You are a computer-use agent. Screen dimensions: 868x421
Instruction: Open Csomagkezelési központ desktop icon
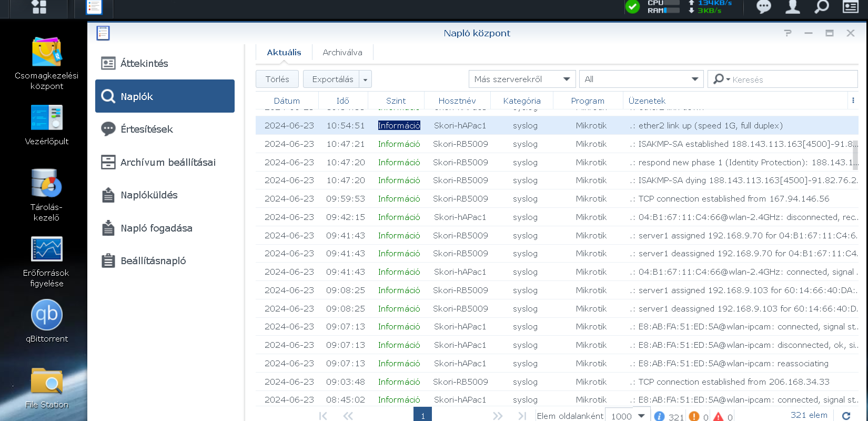pyautogui.click(x=46, y=53)
